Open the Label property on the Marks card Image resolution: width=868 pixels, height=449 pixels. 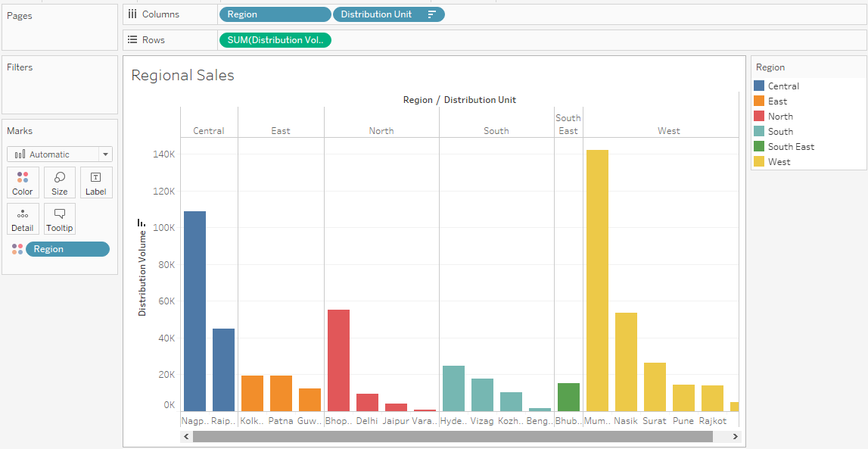coord(96,182)
